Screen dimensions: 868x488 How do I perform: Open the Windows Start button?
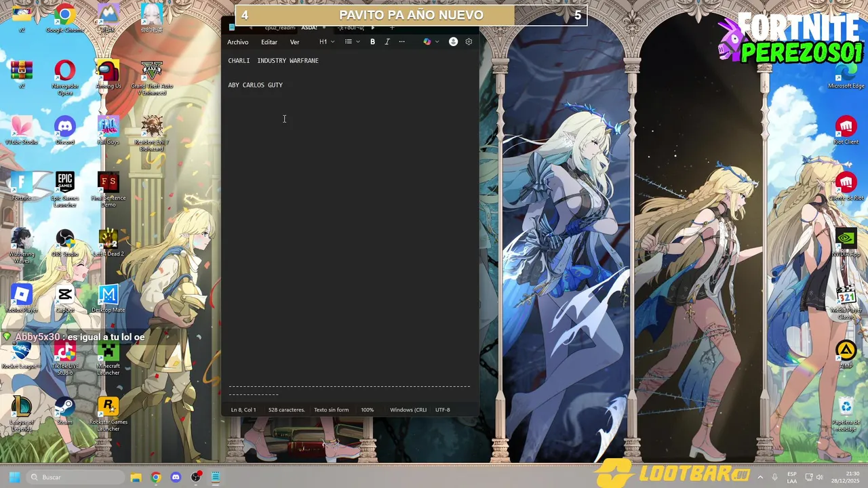pos(14,477)
